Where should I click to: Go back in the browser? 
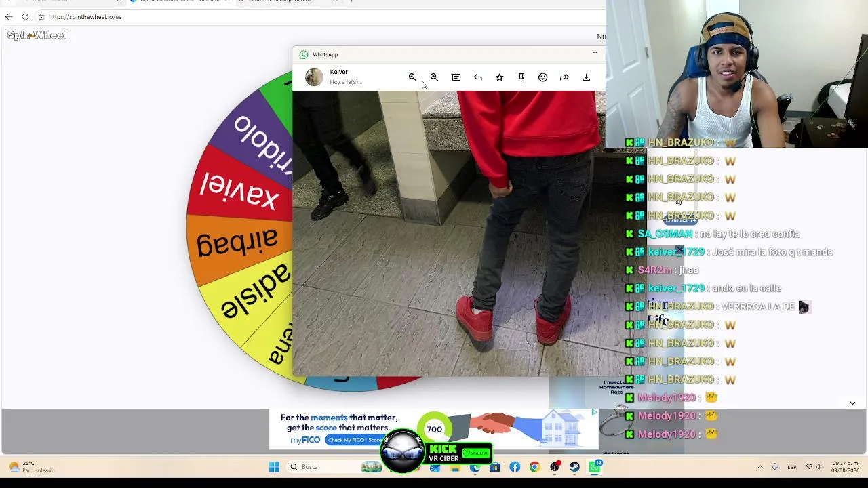tap(9, 16)
